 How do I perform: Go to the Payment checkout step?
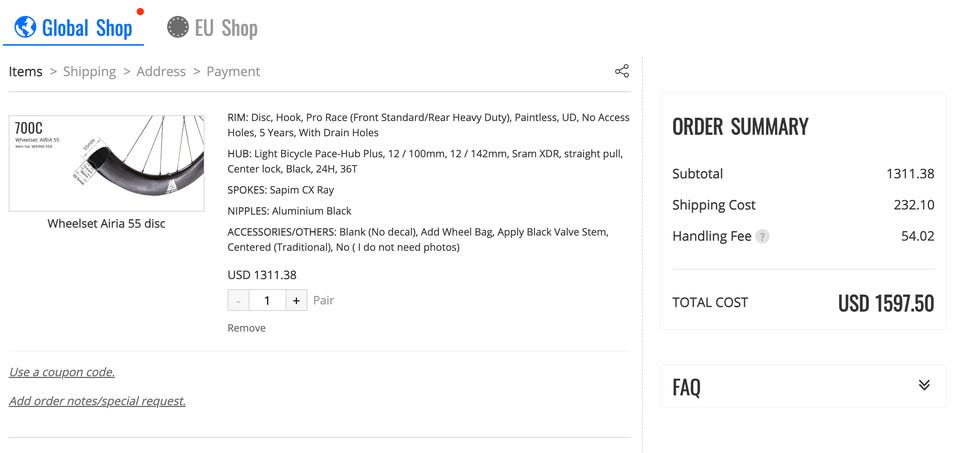(x=233, y=72)
